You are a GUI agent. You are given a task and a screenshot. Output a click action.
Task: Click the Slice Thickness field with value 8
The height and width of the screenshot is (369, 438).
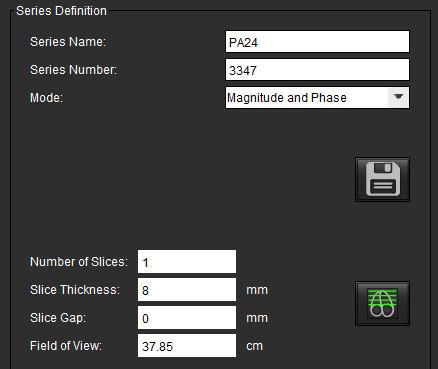[x=187, y=290]
